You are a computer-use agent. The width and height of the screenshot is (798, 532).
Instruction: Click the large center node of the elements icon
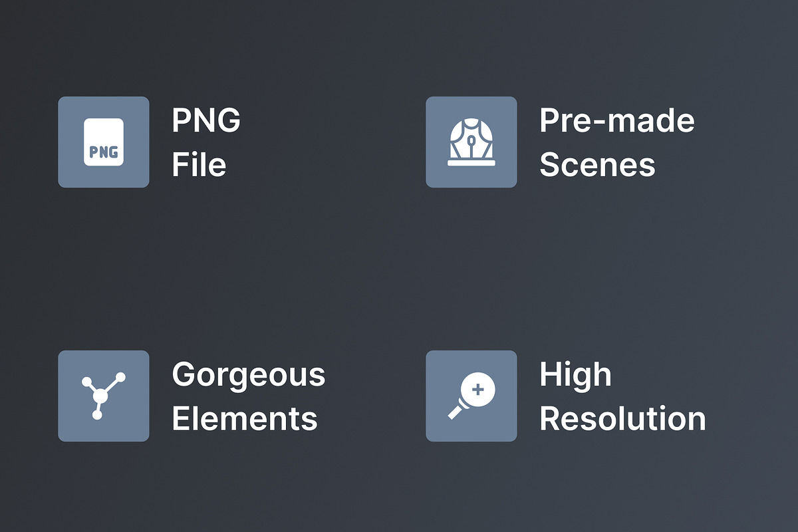click(100, 396)
